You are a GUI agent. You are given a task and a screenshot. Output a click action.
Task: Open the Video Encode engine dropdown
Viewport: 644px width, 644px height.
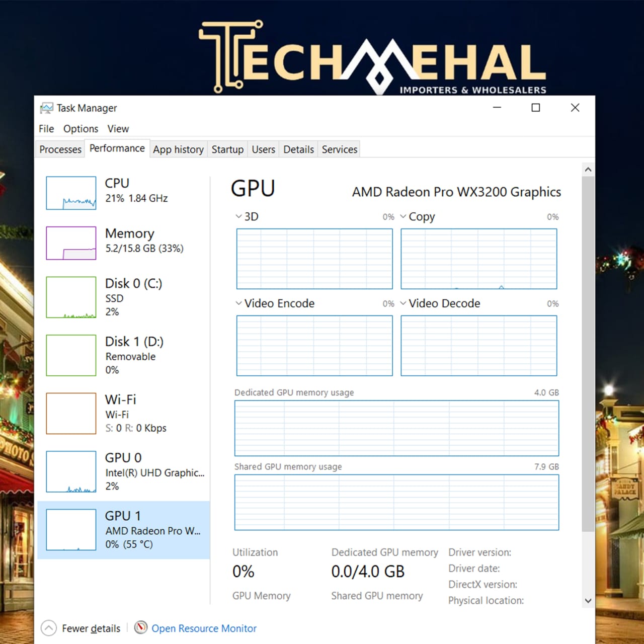click(x=238, y=303)
